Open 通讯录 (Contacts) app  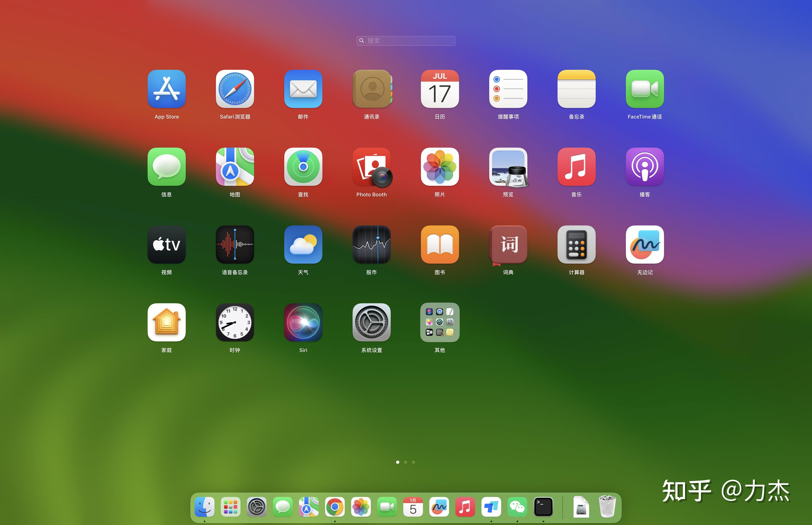coord(372,89)
